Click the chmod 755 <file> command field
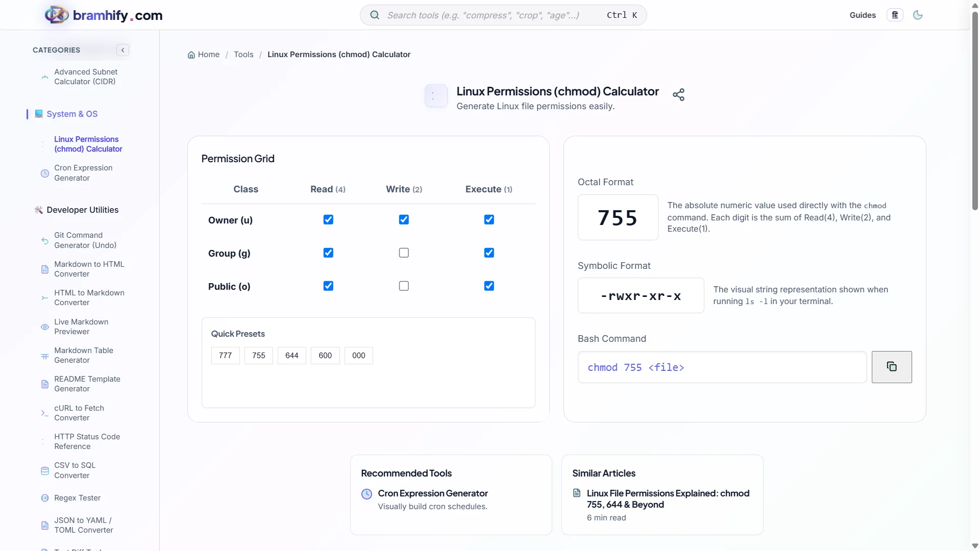This screenshot has width=980, height=551. tap(722, 367)
